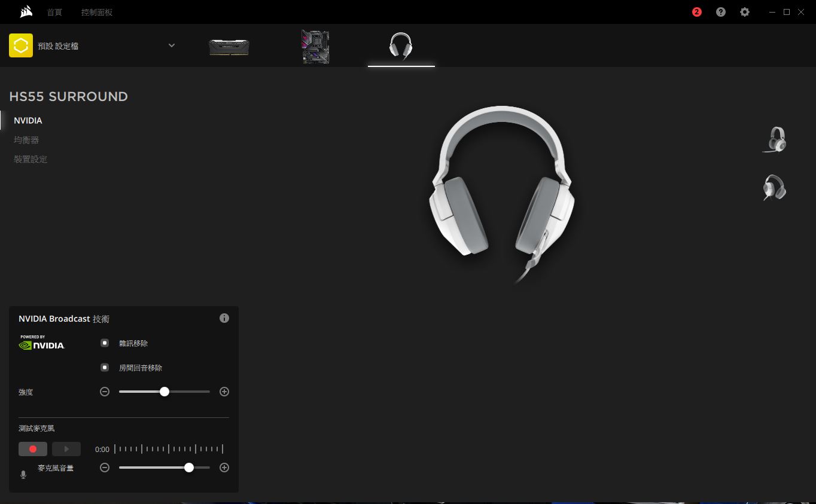Toggle 房間回音移除 echo removal checkbox

pyautogui.click(x=105, y=368)
